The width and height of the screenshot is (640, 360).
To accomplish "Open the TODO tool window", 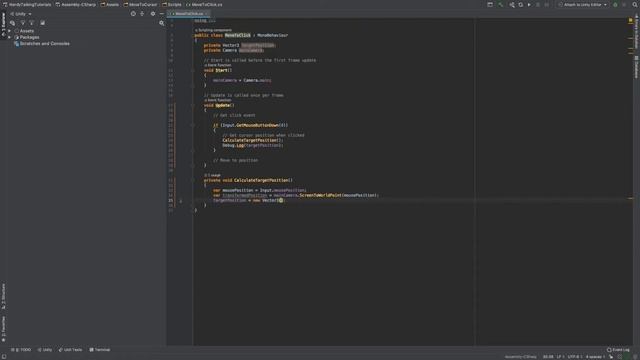I will coord(21,350).
